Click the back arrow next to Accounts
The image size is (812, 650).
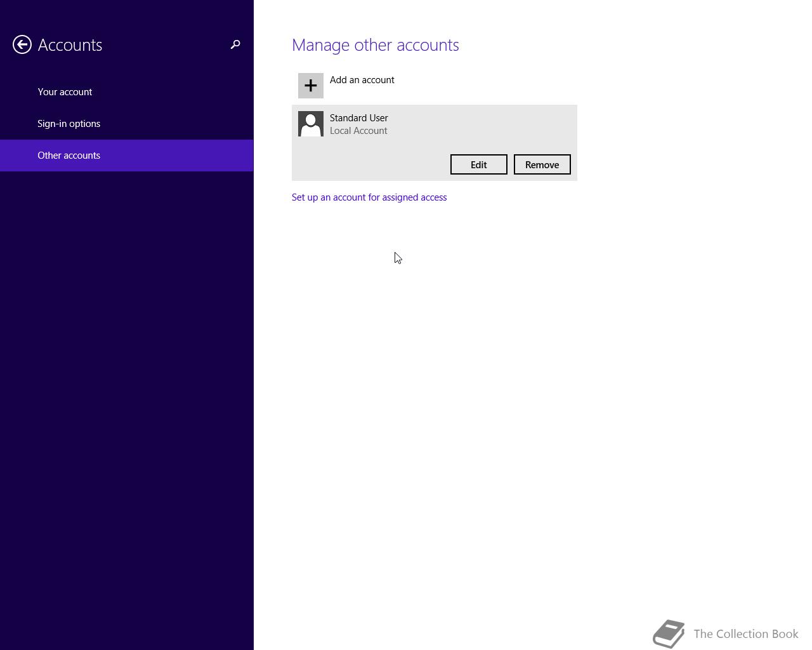(22, 44)
